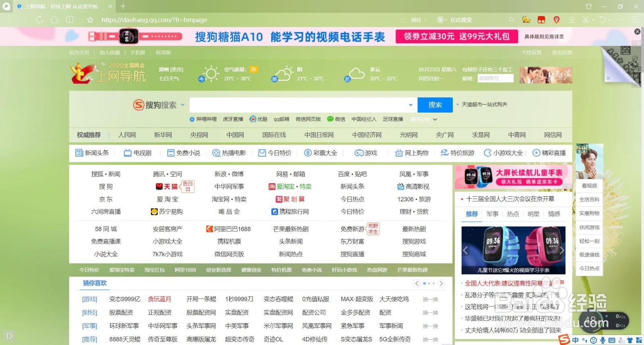Screen dimensions: 644x345
Task: Switch to 情感 news tab
Action: pyautogui.click(x=554, y=214)
